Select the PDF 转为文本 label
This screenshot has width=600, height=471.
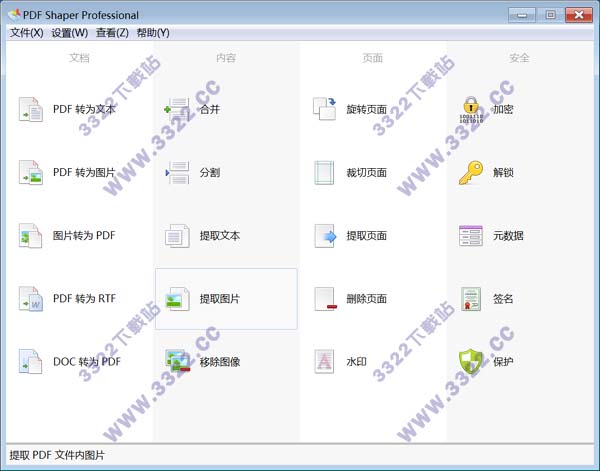point(84,109)
